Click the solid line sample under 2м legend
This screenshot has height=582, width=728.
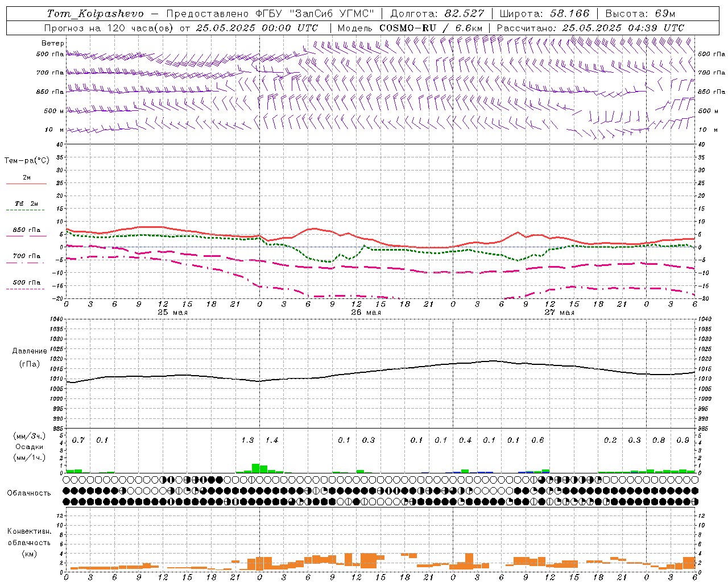(26, 184)
